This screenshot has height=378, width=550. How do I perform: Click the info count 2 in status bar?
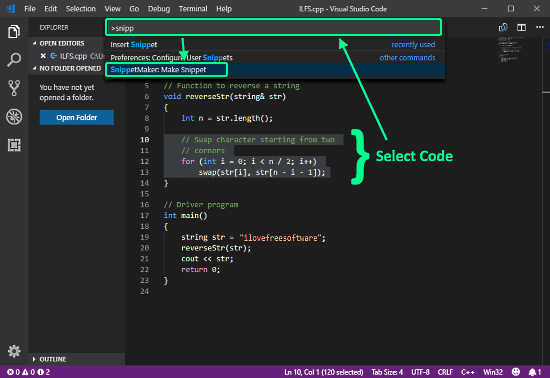[43, 372]
